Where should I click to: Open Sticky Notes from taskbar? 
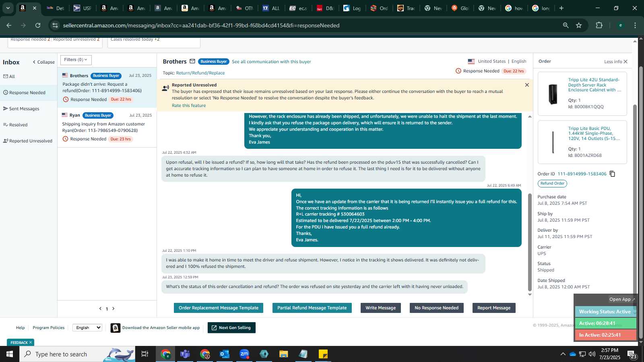click(x=323, y=354)
